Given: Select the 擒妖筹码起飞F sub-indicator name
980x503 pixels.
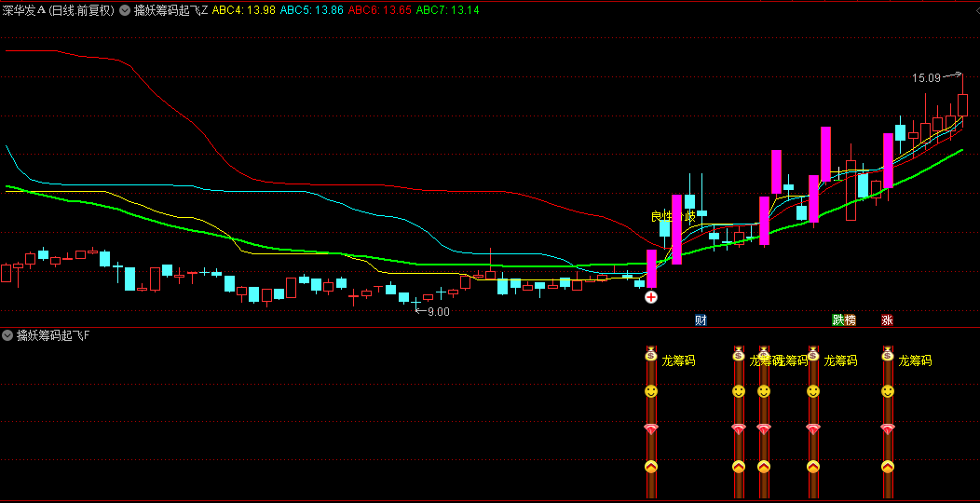Looking at the screenshot, I should pyautogui.click(x=53, y=335).
